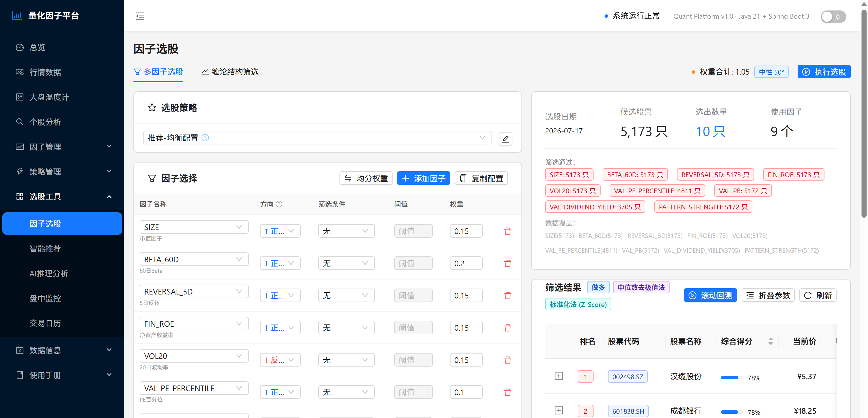The height and width of the screenshot is (418, 868).
Task: Open the 推荐-均衡配置 strategy dropdown
Action: pos(317,138)
